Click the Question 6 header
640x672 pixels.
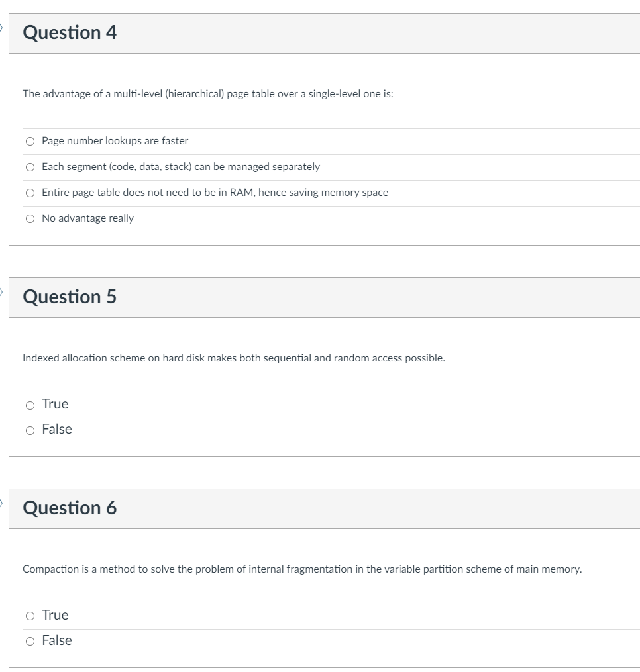pyautogui.click(x=70, y=508)
